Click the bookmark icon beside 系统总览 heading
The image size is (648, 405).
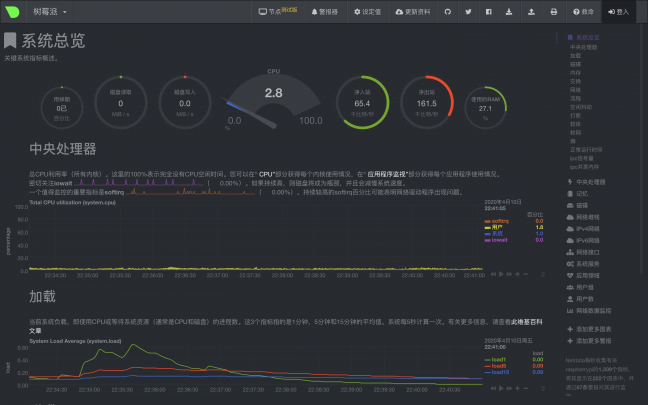pos(10,40)
